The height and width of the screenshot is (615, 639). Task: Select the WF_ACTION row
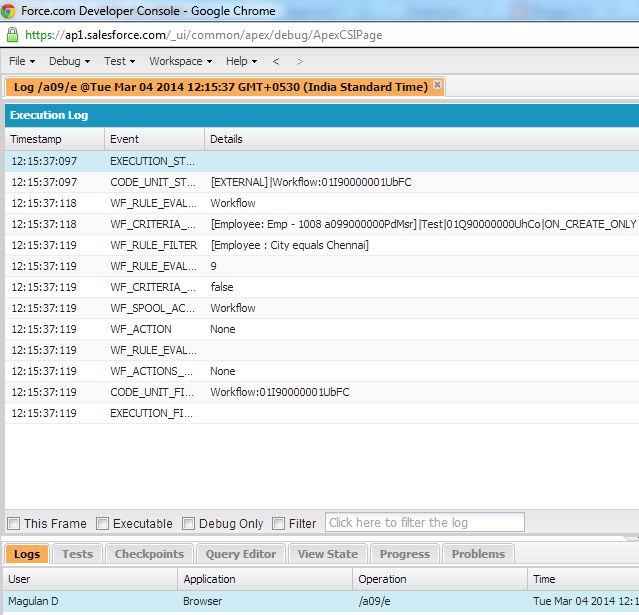click(x=322, y=329)
